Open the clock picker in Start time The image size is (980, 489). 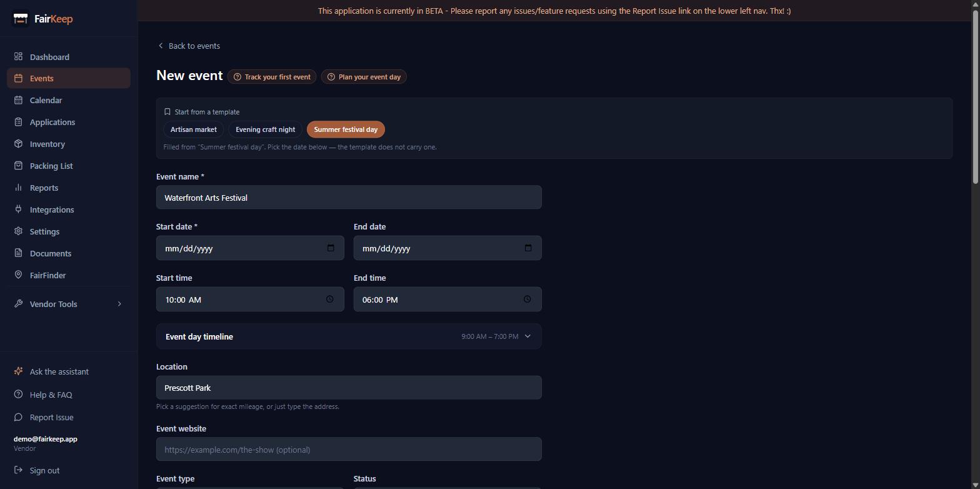pos(330,300)
